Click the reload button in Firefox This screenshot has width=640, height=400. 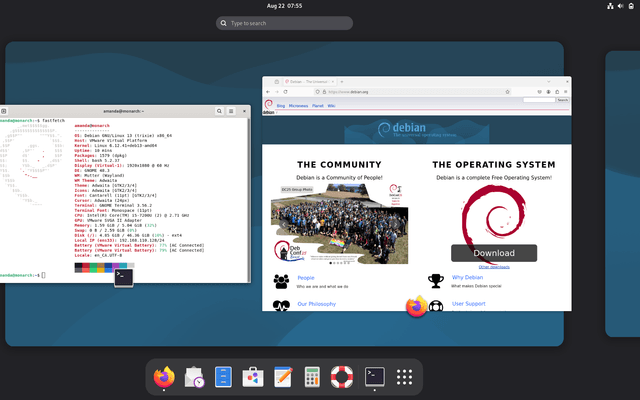(285, 92)
